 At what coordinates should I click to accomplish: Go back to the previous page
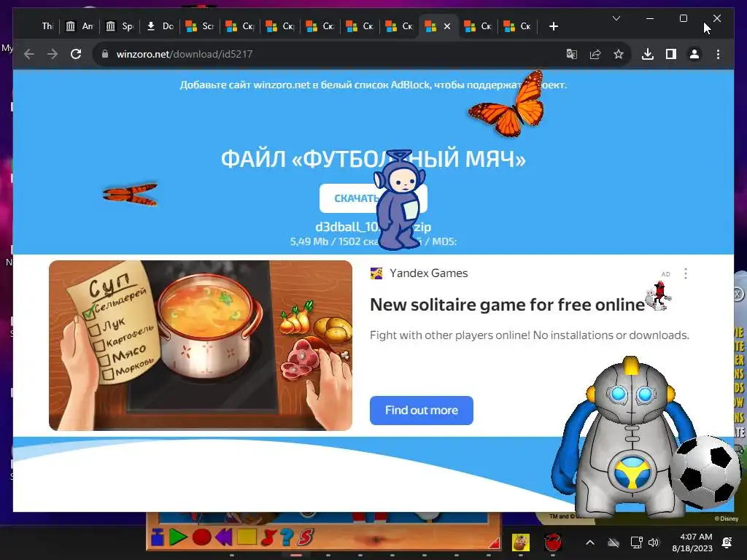(x=29, y=54)
